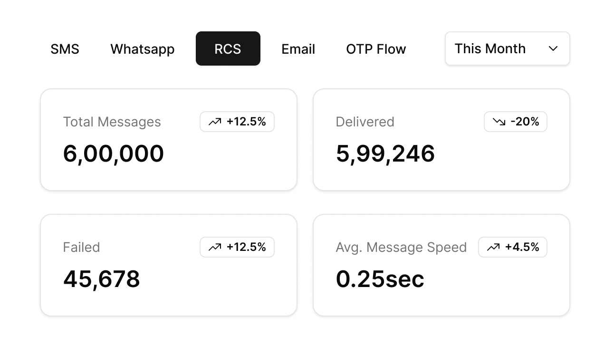The width and height of the screenshot is (614, 364).
Task: Click the chevron beside This Month
Action: [553, 48]
